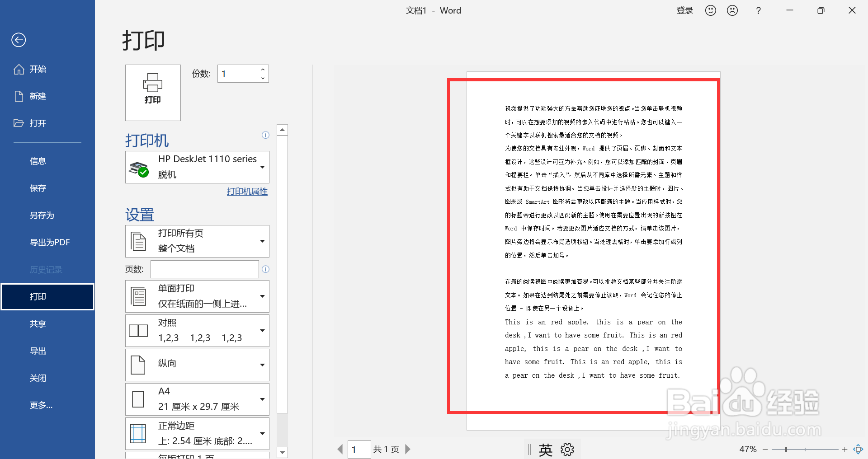868x459 pixels.
Task: Open the HP DeskJet 1110 series printer dropdown
Action: coord(197,167)
